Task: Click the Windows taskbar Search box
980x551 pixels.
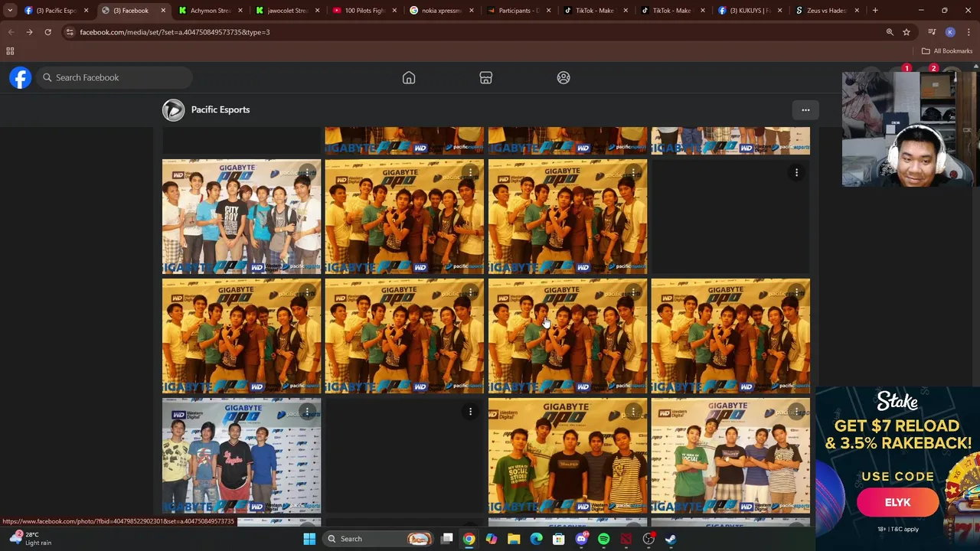Action: click(x=377, y=539)
